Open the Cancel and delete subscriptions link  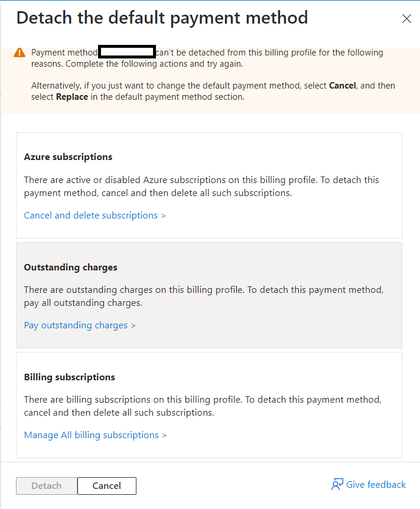point(89,215)
